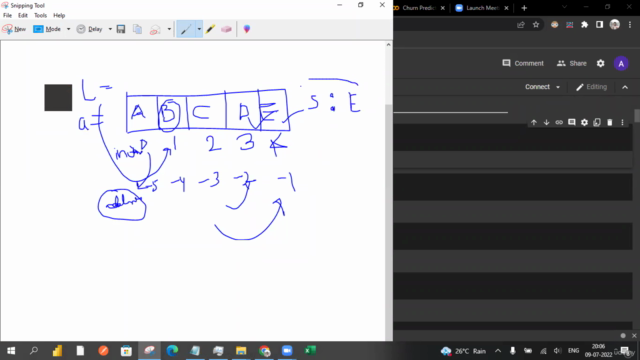
Task: Open the blue-red browser extension icon
Action: 569,25
